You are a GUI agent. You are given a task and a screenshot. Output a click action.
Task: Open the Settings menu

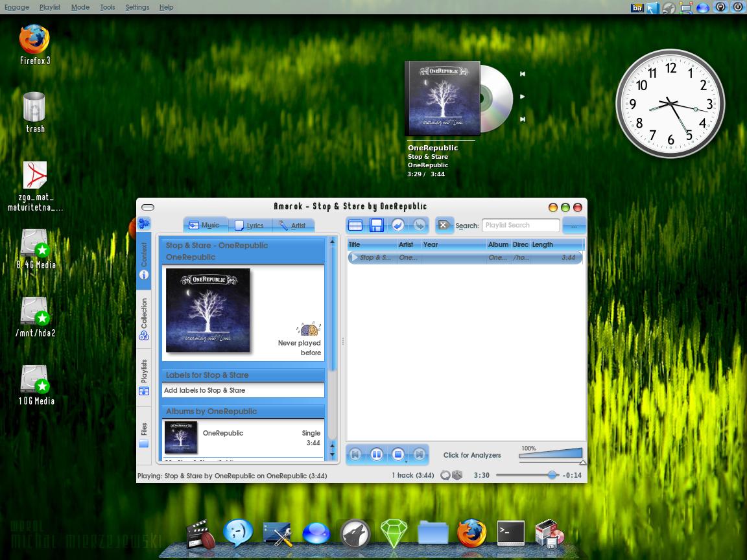(137, 7)
